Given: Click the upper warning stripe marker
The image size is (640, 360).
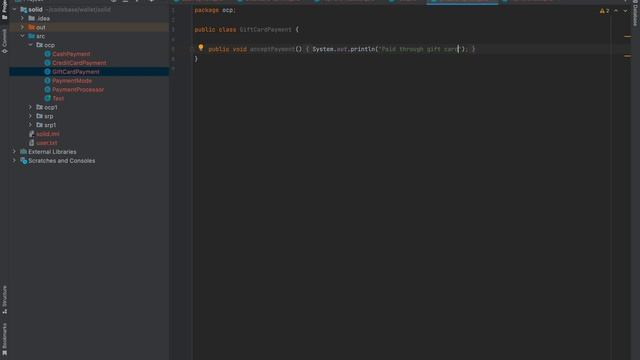Looking at the screenshot, I should point(627,36).
